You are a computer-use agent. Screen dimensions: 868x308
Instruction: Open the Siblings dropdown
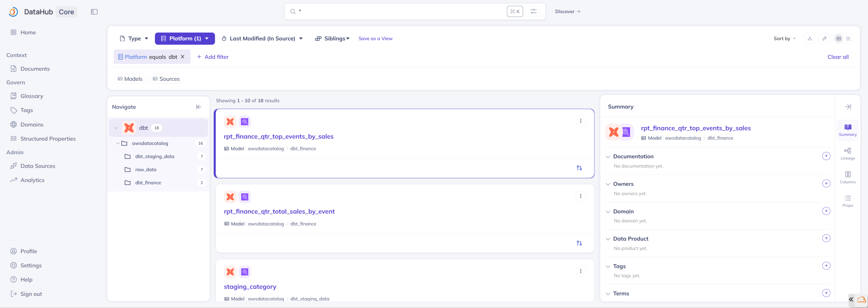coord(332,39)
